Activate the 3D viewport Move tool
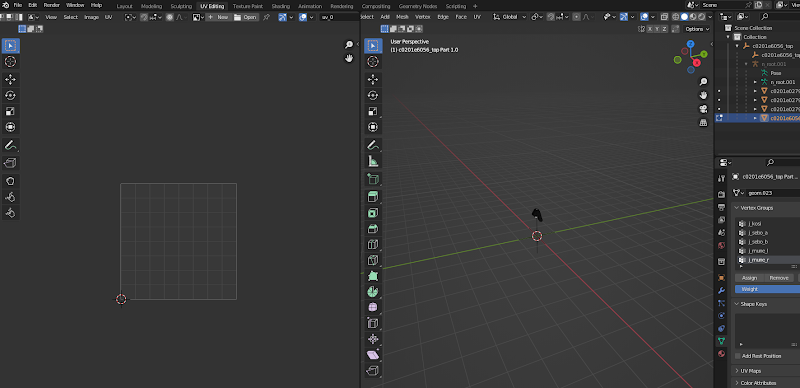 click(x=373, y=79)
